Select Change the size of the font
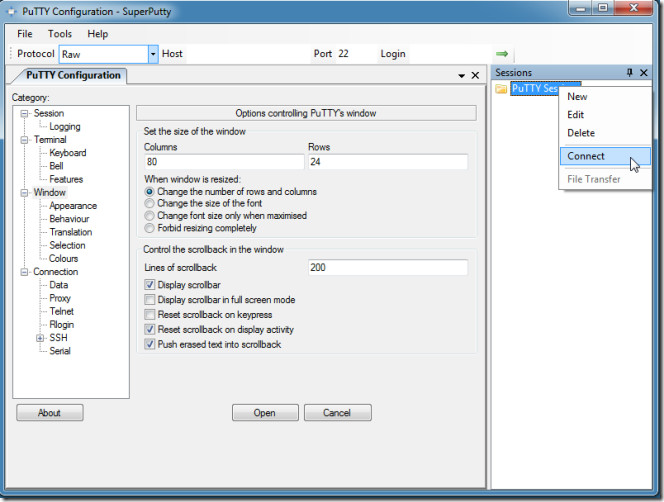This screenshot has width=664, height=502. (149, 203)
